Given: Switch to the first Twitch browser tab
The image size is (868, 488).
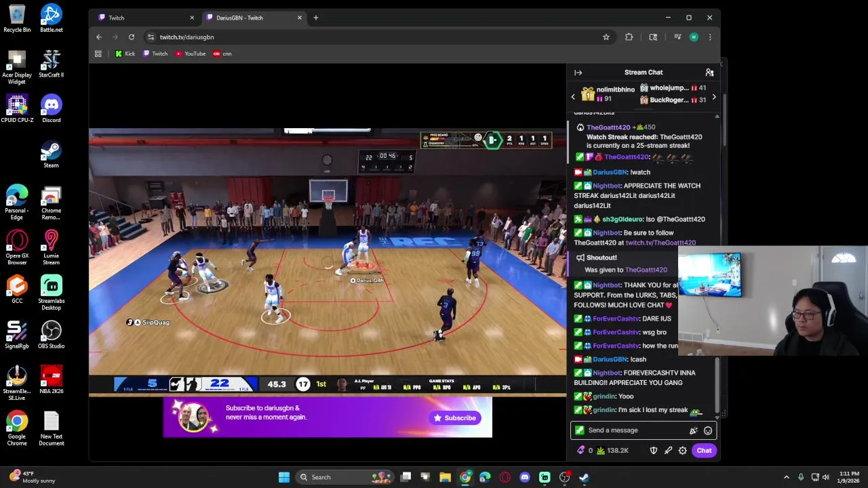Looking at the screenshot, I should [x=146, y=18].
